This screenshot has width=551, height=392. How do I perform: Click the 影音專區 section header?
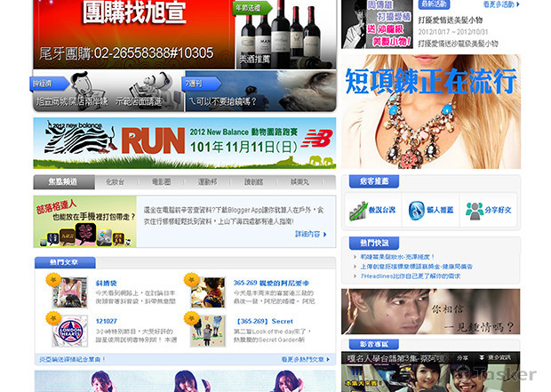point(374,344)
